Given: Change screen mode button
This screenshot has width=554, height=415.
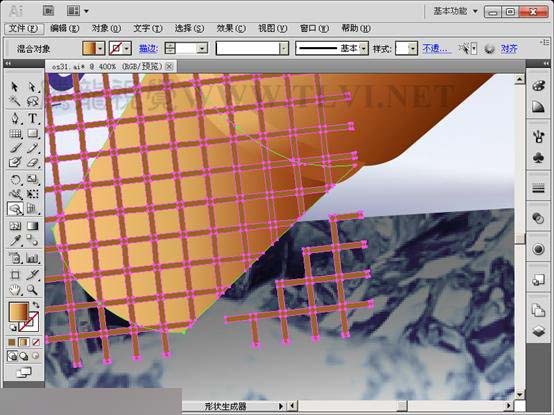Looking at the screenshot, I should click(23, 372).
